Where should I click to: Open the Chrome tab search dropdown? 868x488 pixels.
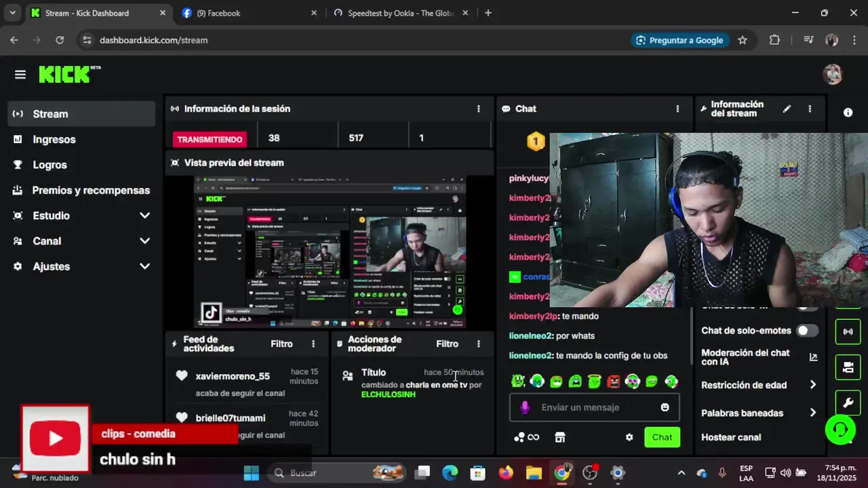12,13
